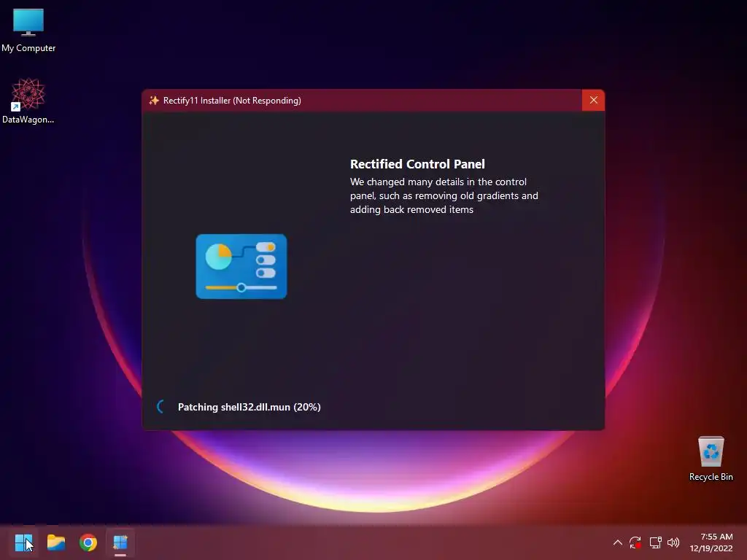Click the Control Panel illustration image
Viewport: 747px width, 560px height.
click(x=241, y=266)
